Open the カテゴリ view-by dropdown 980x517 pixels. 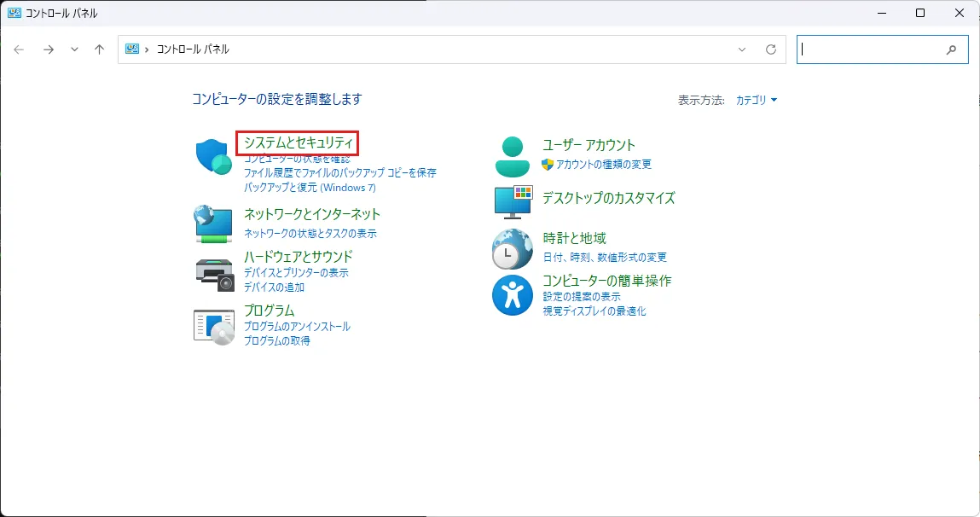tap(757, 100)
